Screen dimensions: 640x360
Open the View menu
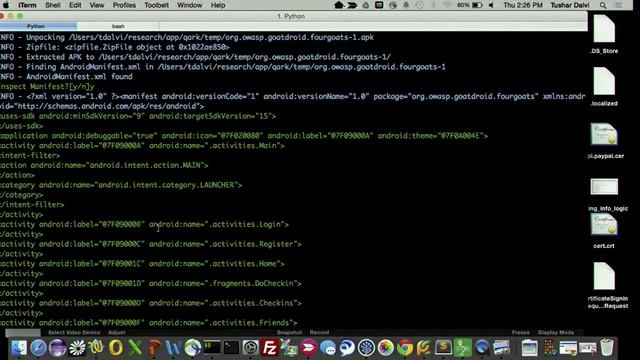[97, 5]
